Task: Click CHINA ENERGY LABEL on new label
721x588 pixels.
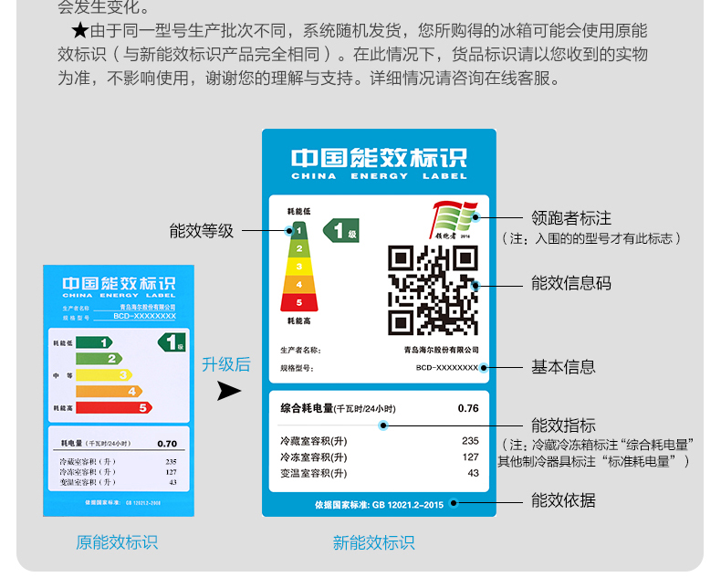Action: click(x=379, y=176)
